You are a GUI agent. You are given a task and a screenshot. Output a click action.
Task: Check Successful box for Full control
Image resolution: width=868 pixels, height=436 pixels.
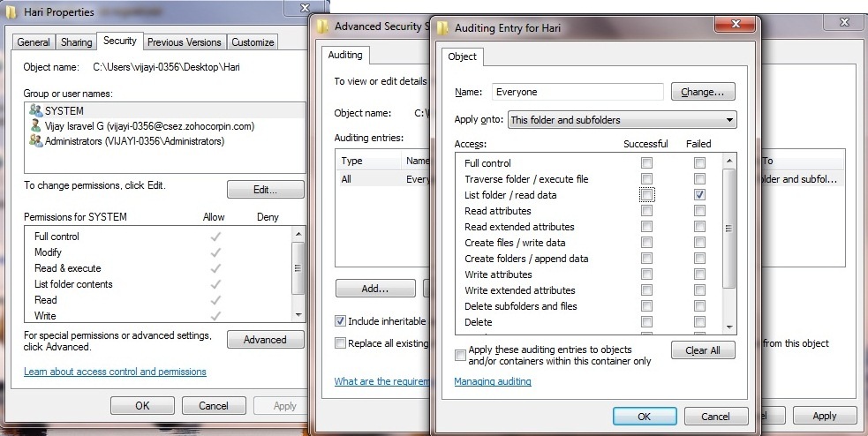(x=646, y=163)
